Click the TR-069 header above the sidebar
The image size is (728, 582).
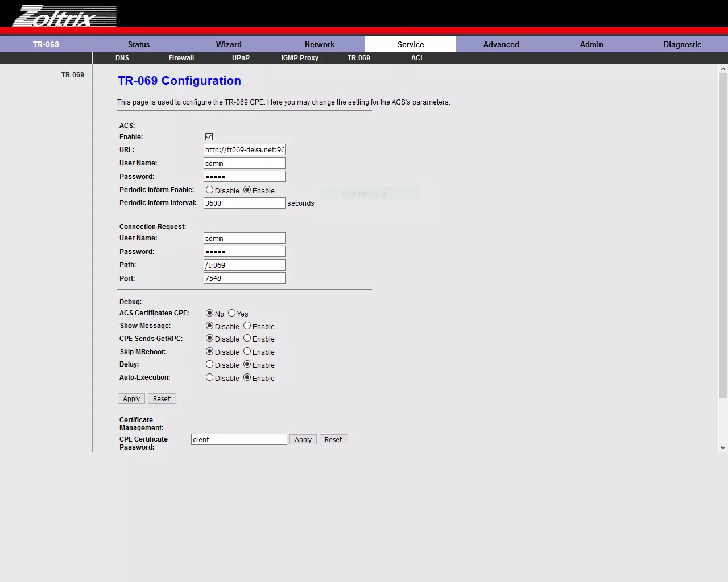[46, 44]
